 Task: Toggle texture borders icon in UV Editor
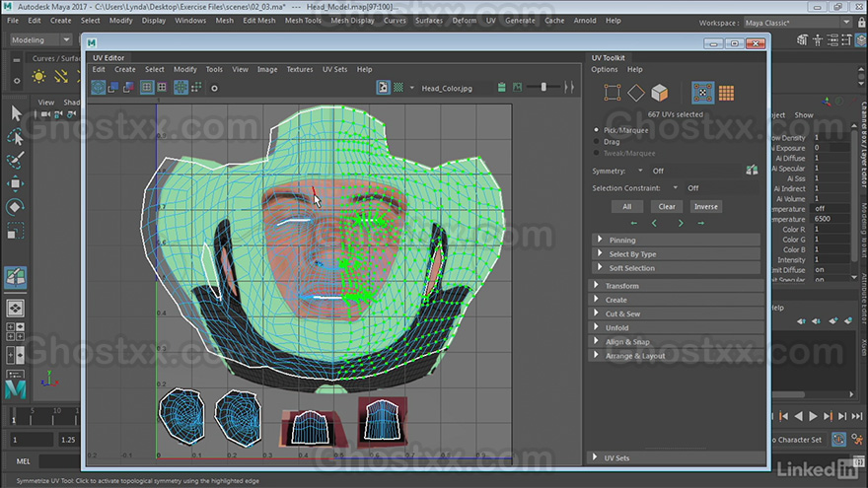[x=147, y=88]
